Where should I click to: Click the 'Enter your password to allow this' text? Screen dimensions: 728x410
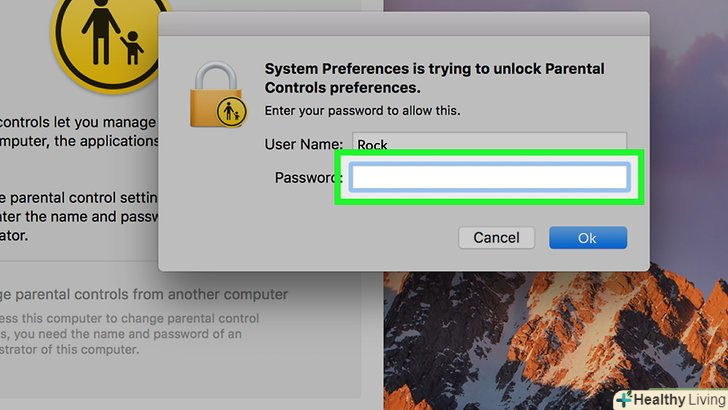pyautogui.click(x=362, y=110)
